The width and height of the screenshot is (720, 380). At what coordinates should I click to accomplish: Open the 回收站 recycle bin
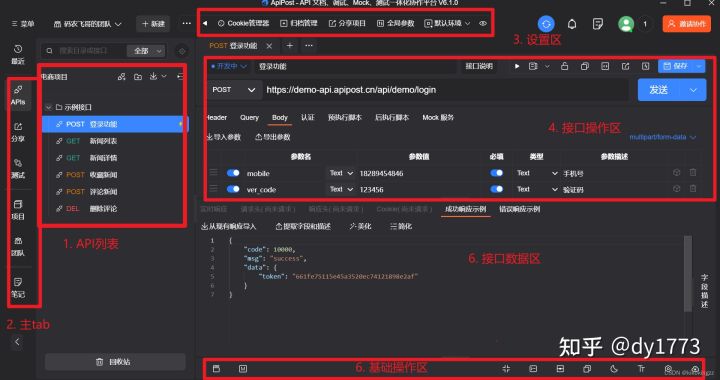115,362
